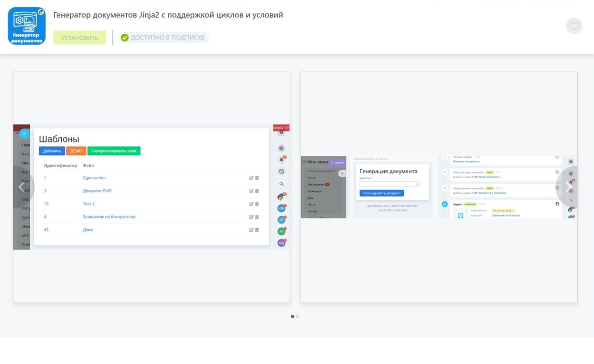
Task: Select the second carousel pagination dot
Action: pyautogui.click(x=298, y=317)
